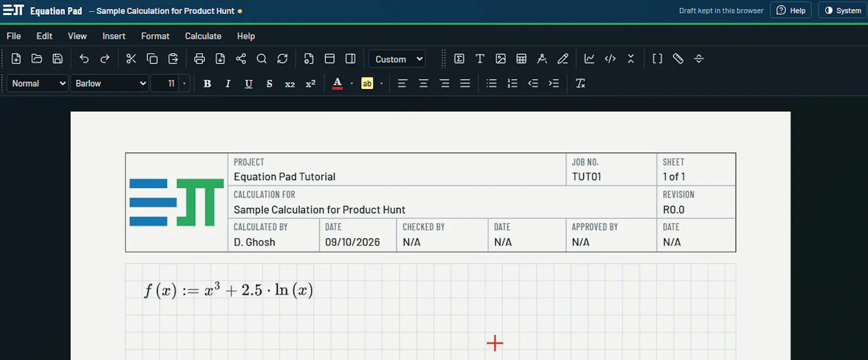Open search with the magnifier icon

click(261, 59)
